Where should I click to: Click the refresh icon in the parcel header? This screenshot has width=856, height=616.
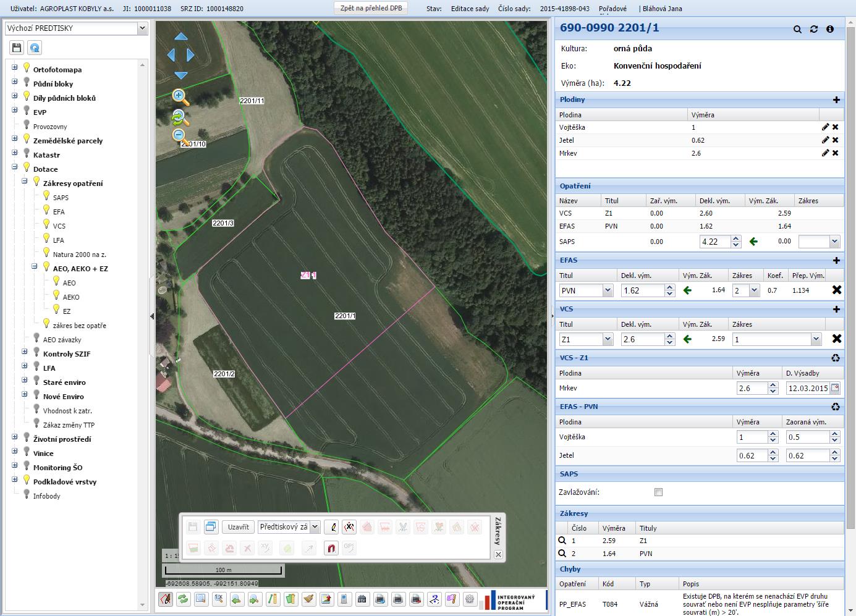pyautogui.click(x=813, y=29)
